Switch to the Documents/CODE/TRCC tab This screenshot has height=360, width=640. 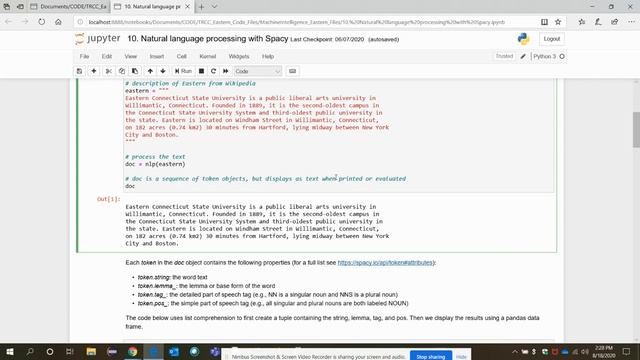point(69,7)
